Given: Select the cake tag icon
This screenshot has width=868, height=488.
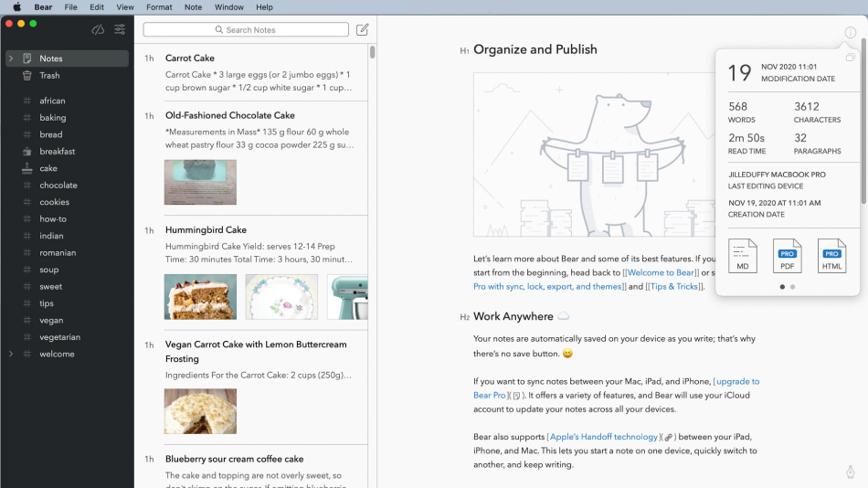Looking at the screenshot, I should pos(26,168).
